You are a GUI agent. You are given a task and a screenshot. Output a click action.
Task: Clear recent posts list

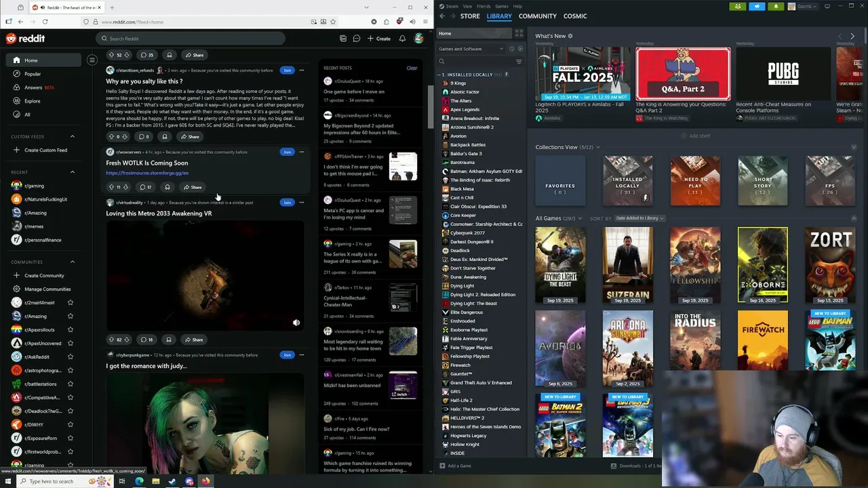tap(412, 68)
